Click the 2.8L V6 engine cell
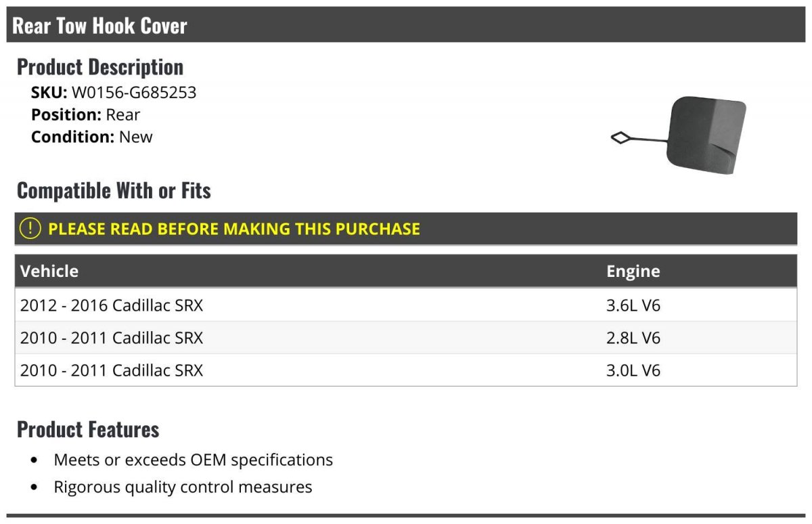This screenshot has width=812, height=524. tap(633, 338)
